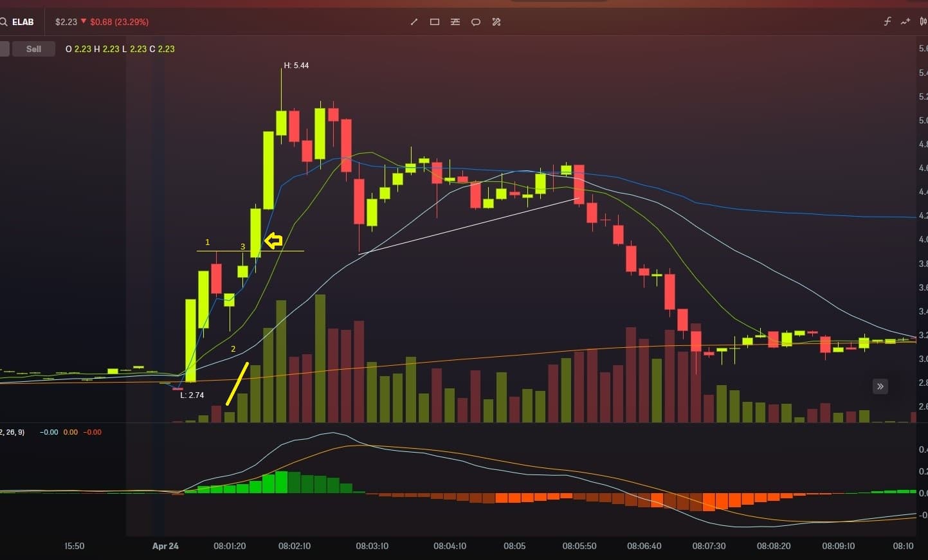Screen dimensions: 928x560
Task: Select the L: 2.74 low price label
Action: coord(192,395)
